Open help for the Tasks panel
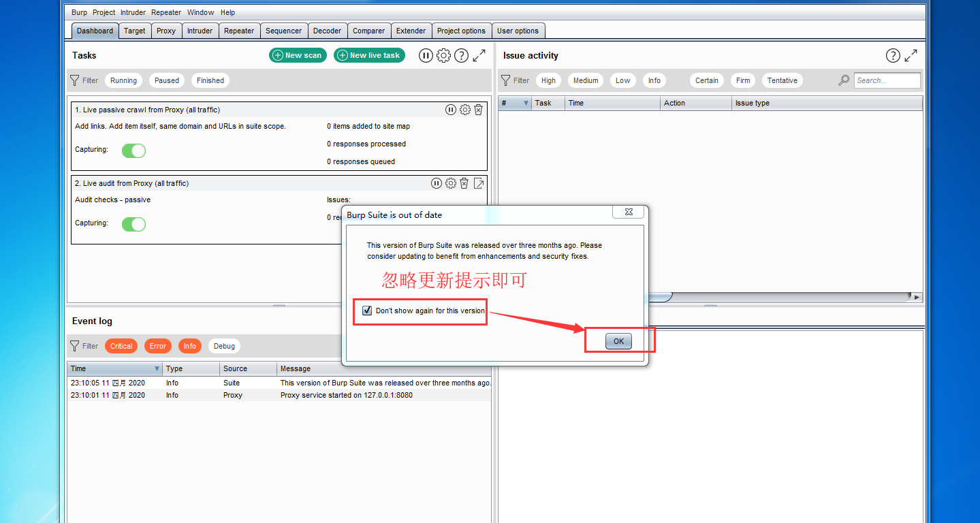The image size is (980, 523). tap(461, 56)
